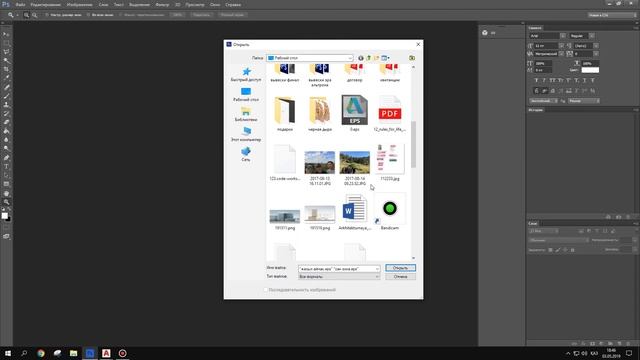Image resolution: width=640 pixels, height=360 pixels.
Task: Go up one folder level in Open dialog
Action: point(369,58)
